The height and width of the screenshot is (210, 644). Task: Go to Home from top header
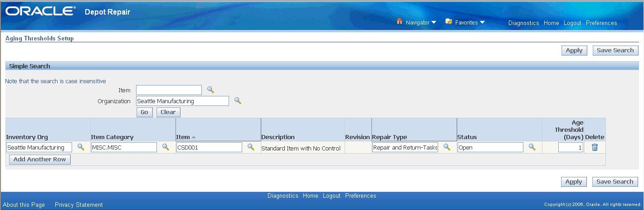551,23
